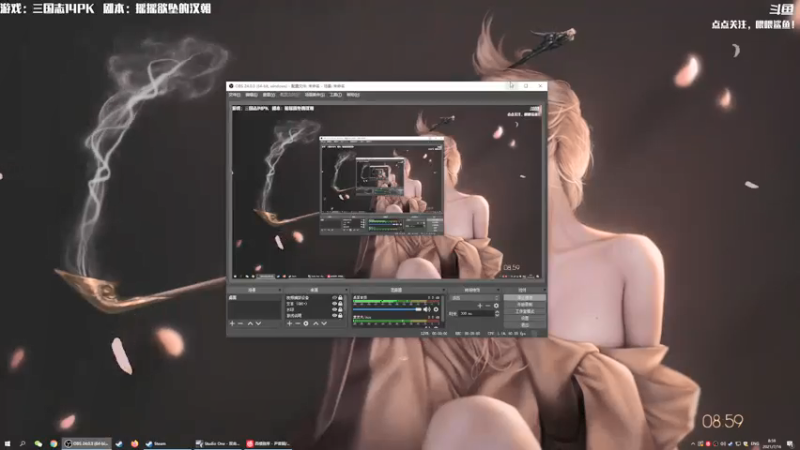
Task: Click the mixer dock vertical scrollbar
Action: 442,308
